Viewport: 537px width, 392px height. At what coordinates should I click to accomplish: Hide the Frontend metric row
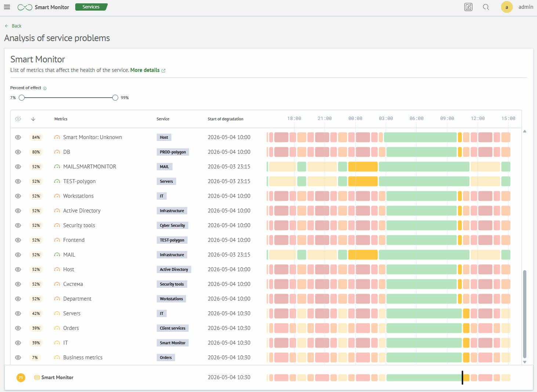point(18,240)
